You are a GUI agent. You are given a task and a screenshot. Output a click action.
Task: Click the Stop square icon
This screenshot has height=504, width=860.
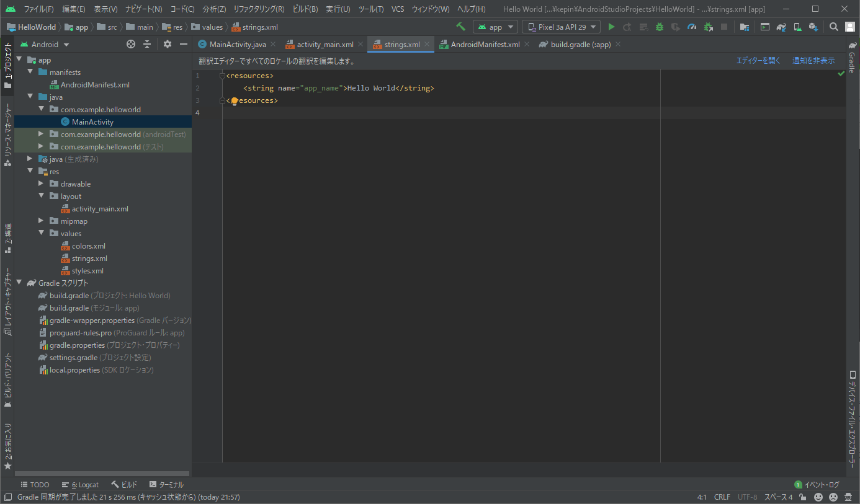pyautogui.click(x=724, y=27)
